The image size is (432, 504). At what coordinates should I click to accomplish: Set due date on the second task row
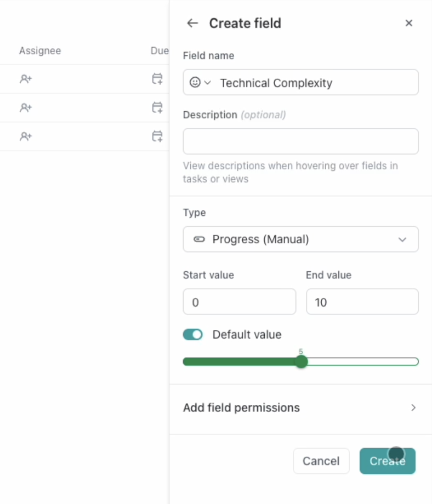[157, 108]
